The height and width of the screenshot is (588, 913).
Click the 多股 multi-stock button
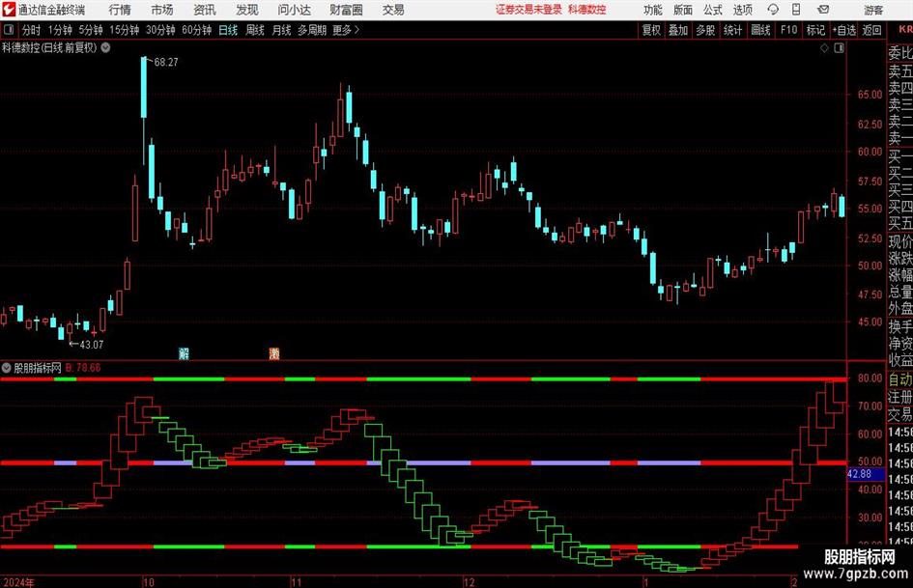click(705, 30)
